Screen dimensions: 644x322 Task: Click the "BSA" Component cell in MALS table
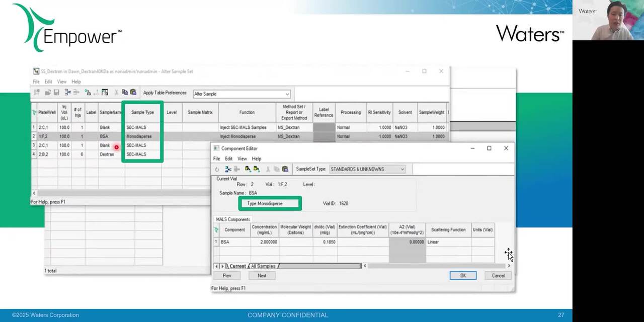coord(234,242)
